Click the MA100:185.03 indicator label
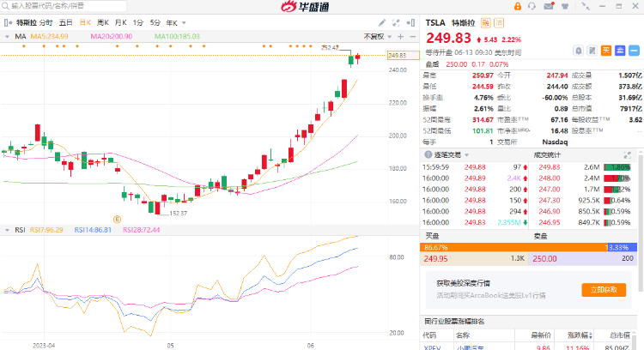 click(177, 37)
